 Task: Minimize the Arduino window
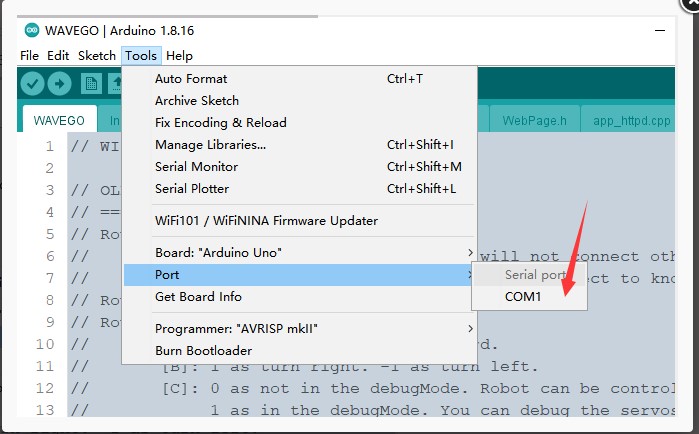point(660,31)
